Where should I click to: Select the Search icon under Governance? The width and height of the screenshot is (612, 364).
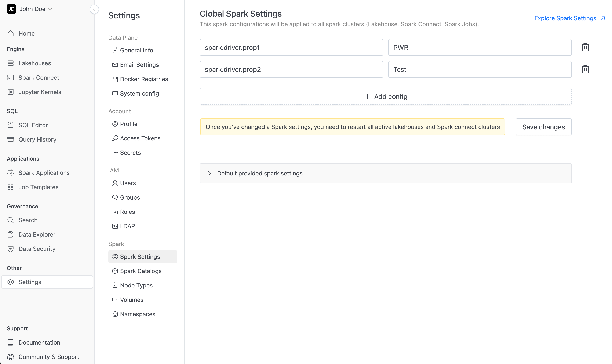point(10,220)
